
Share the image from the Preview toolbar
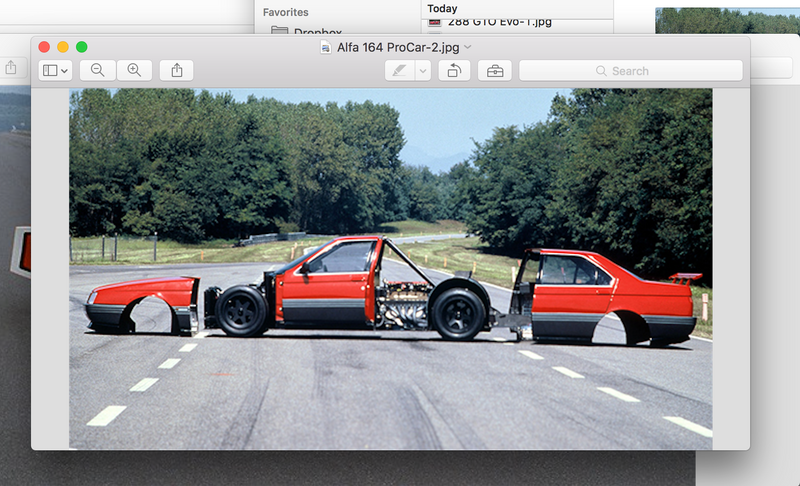177,70
